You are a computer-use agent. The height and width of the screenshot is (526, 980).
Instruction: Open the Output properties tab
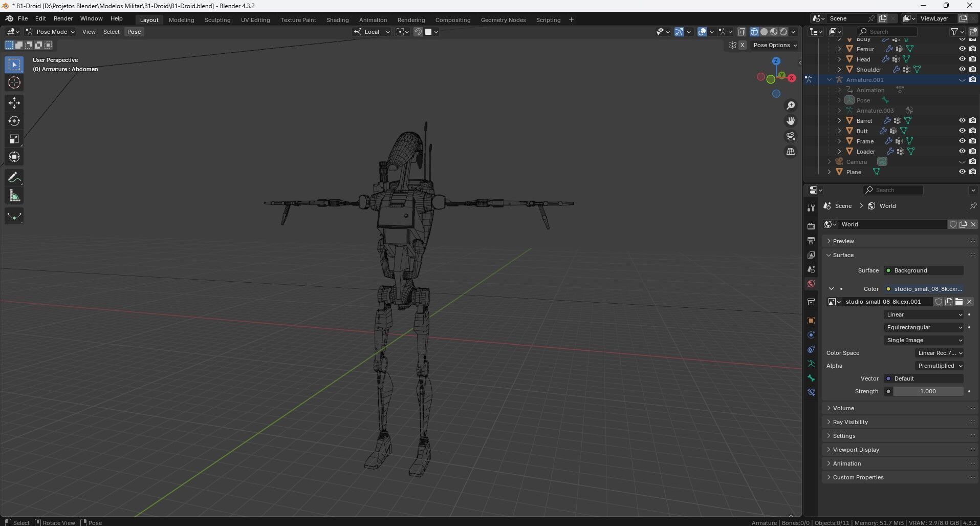[811, 240]
